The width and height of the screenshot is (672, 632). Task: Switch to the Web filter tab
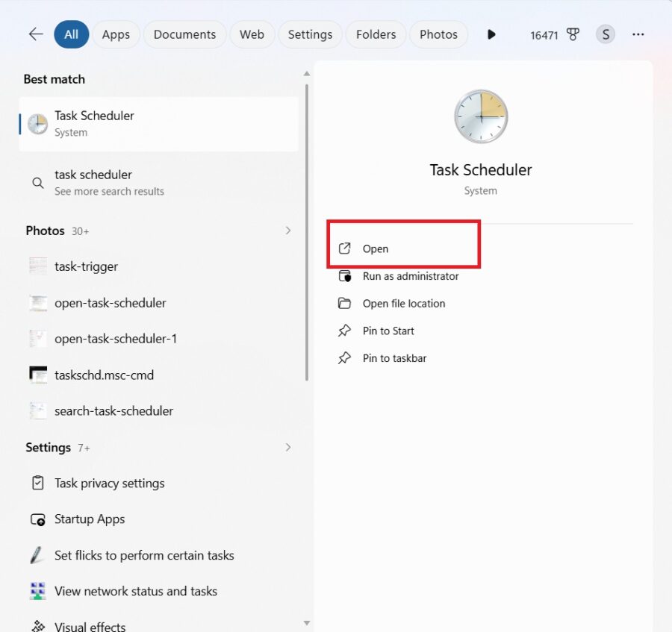[252, 34]
